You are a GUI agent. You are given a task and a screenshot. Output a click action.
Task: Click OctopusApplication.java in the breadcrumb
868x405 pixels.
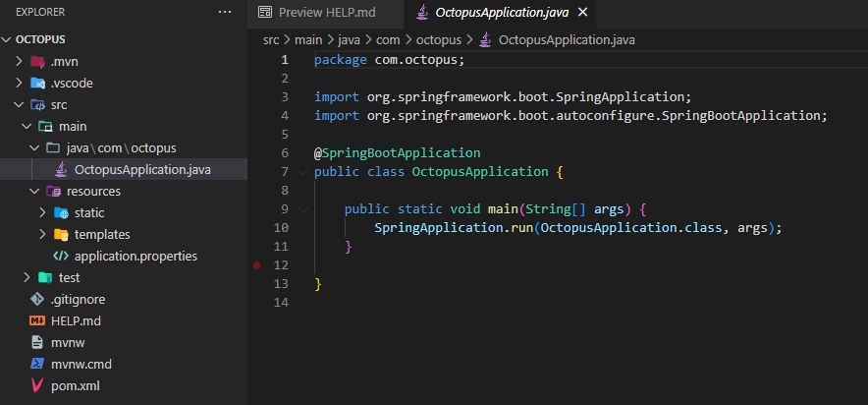click(x=567, y=40)
